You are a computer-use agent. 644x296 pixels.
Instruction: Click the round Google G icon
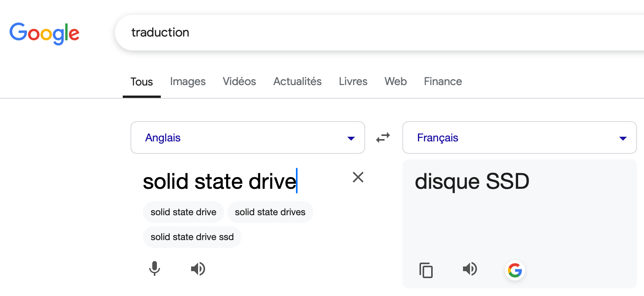tap(515, 270)
